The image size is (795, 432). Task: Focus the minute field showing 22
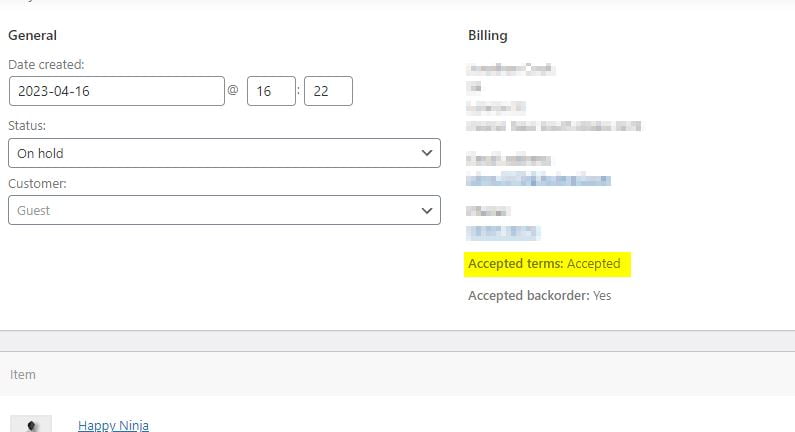pos(328,91)
